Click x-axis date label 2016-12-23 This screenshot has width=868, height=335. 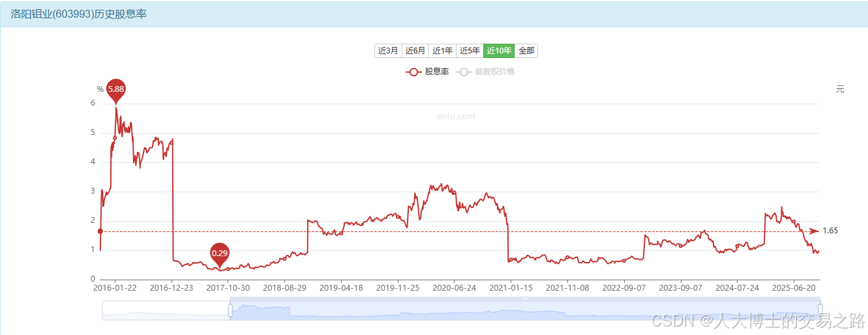click(x=171, y=287)
